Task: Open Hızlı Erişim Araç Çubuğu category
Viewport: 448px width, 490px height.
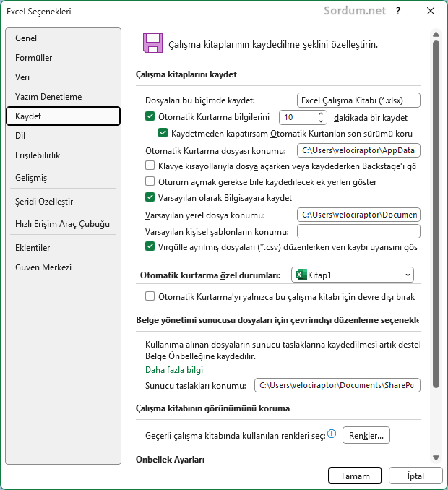Action: point(63,224)
